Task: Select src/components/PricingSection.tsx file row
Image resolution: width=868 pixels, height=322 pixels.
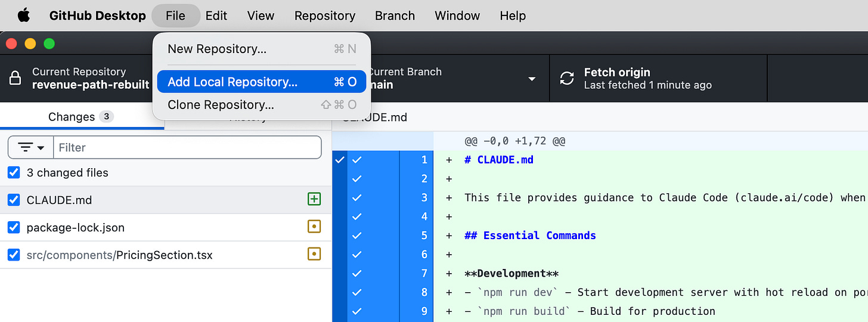Action: point(165,255)
